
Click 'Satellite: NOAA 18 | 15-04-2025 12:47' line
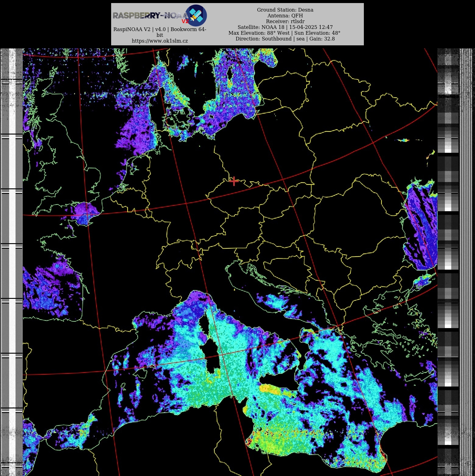[x=285, y=27]
